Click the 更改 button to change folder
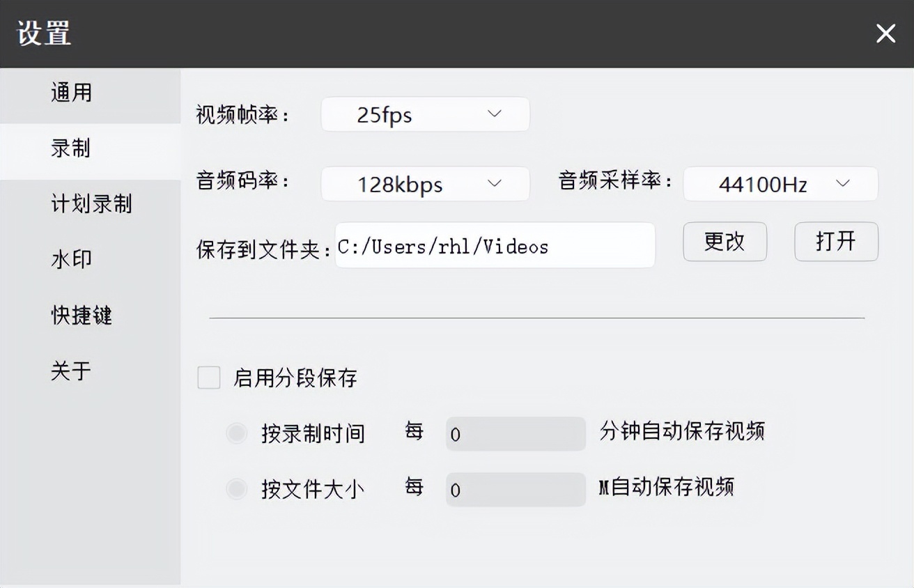 725,242
